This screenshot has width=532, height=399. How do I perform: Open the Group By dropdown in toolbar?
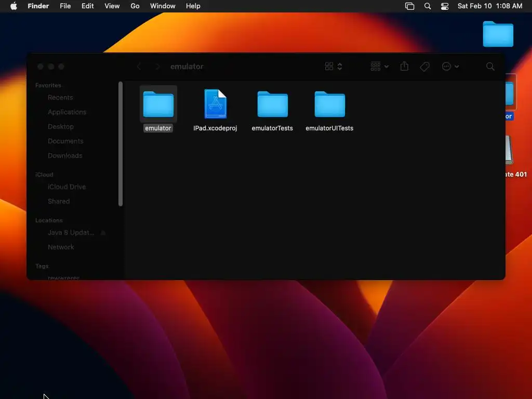pyautogui.click(x=379, y=66)
